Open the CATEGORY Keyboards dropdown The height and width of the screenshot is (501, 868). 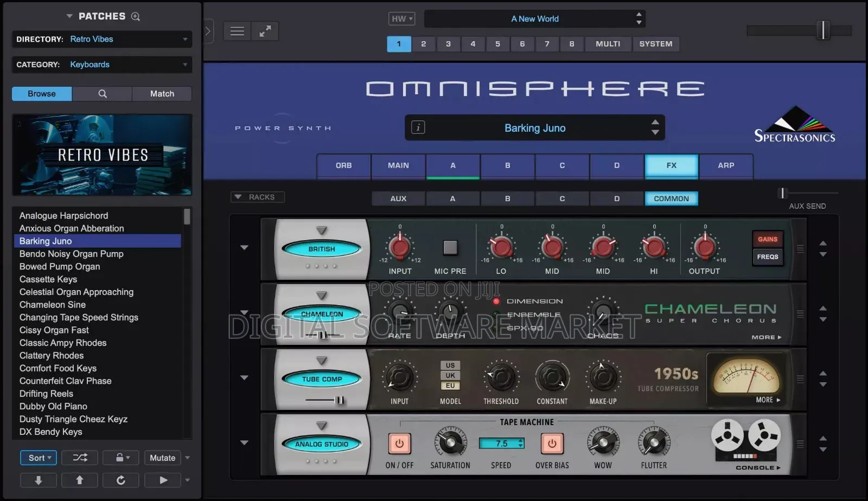(x=102, y=65)
